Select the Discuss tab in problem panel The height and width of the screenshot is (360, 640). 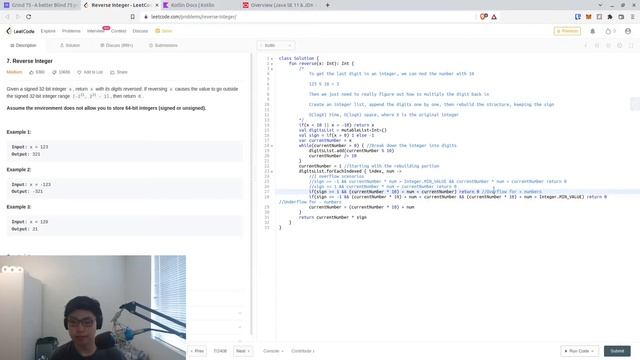tap(117, 45)
